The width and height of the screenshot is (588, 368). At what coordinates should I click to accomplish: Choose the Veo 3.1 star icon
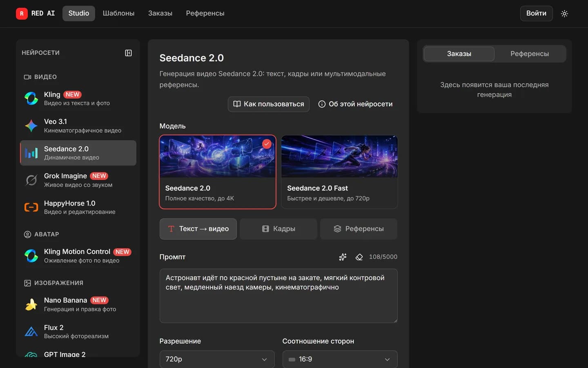(31, 126)
